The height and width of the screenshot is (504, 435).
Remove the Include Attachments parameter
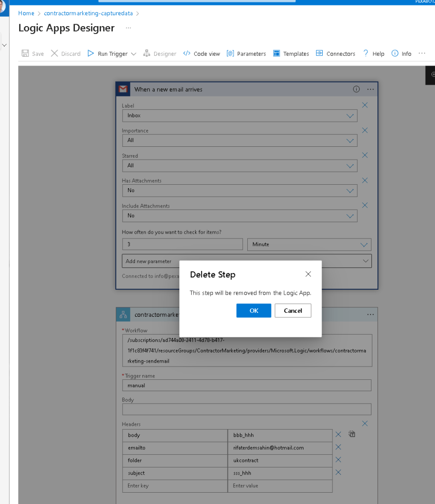click(x=365, y=205)
